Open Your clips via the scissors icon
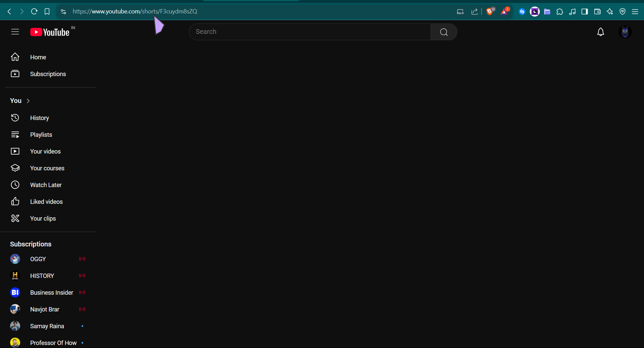 (15, 218)
